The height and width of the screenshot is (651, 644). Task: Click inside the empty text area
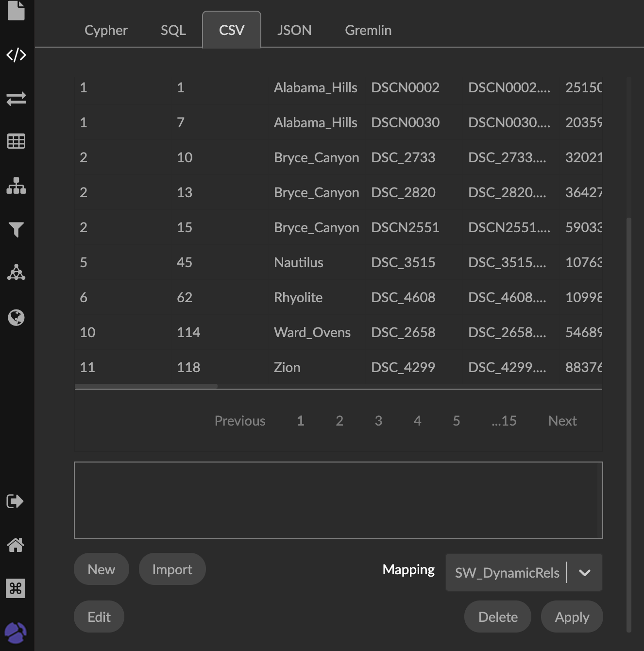[338, 500]
